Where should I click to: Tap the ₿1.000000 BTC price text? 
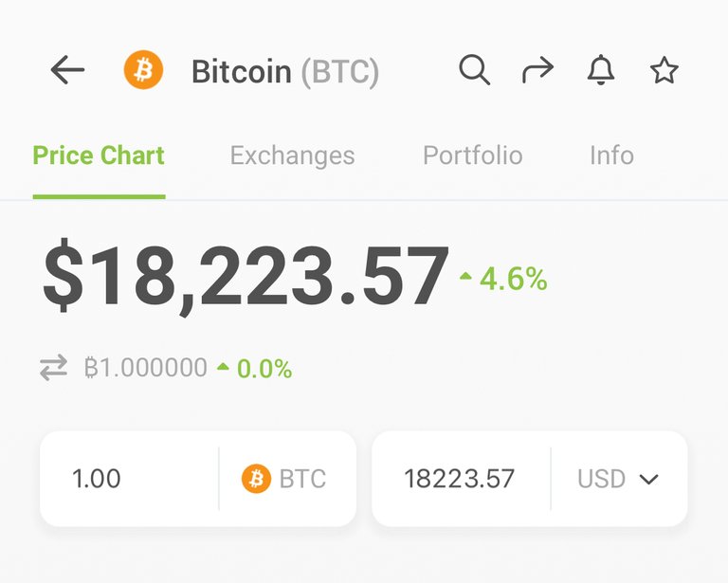pos(145,368)
